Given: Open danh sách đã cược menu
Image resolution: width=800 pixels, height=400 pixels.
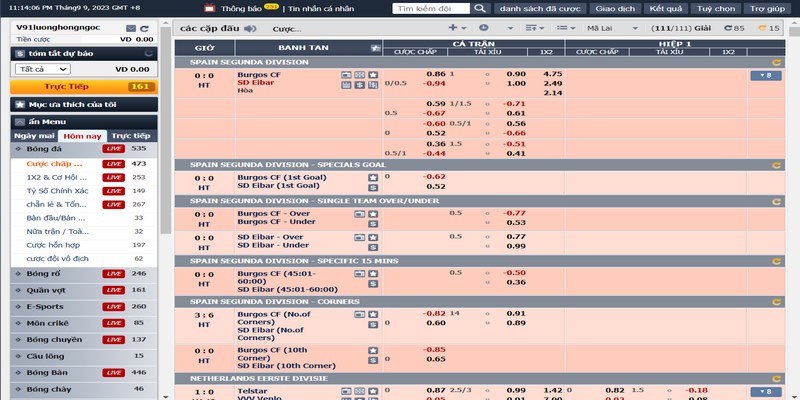Looking at the screenshot, I should point(540,9).
